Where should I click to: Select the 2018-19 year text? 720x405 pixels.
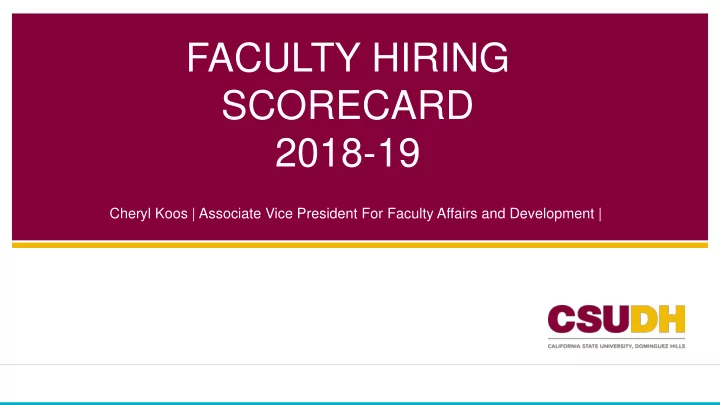pos(348,152)
